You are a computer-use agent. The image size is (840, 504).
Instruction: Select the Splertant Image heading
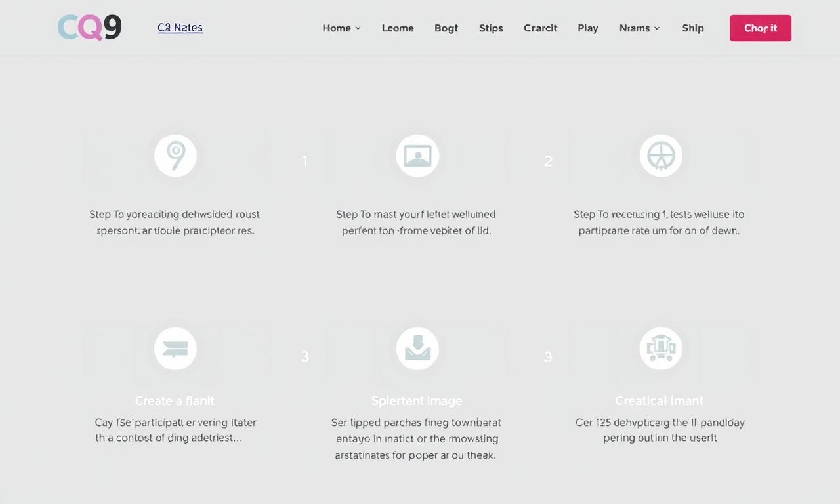click(417, 400)
